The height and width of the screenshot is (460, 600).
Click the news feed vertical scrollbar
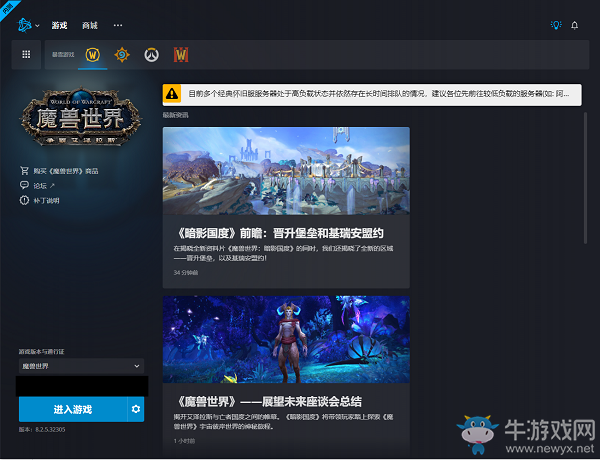pyautogui.click(x=585, y=178)
